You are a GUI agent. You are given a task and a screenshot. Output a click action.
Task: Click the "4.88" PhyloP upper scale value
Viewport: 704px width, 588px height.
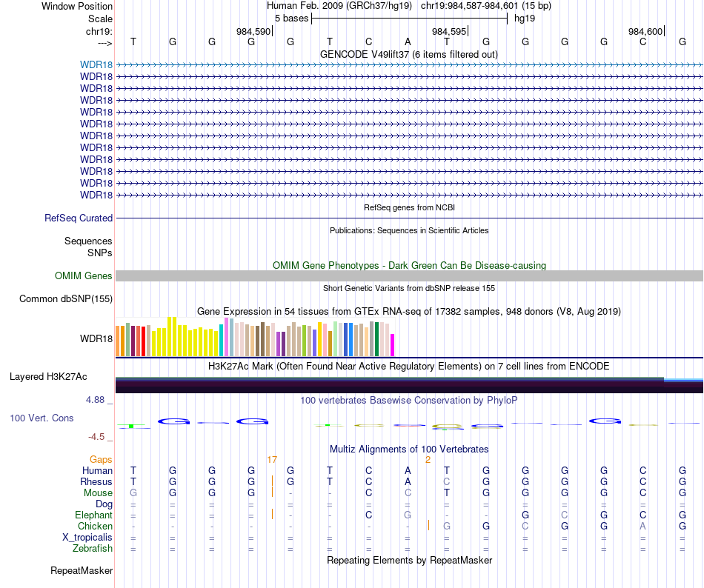click(96, 400)
